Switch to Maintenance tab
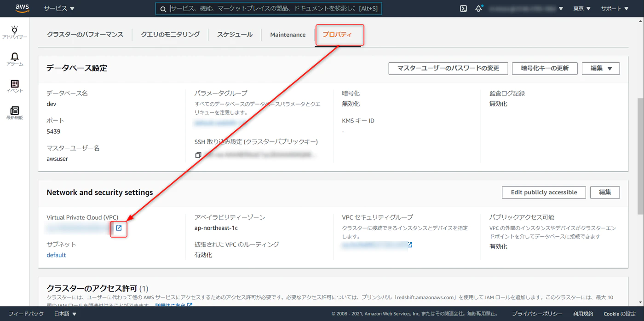This screenshot has width=644, height=321. pos(288,35)
